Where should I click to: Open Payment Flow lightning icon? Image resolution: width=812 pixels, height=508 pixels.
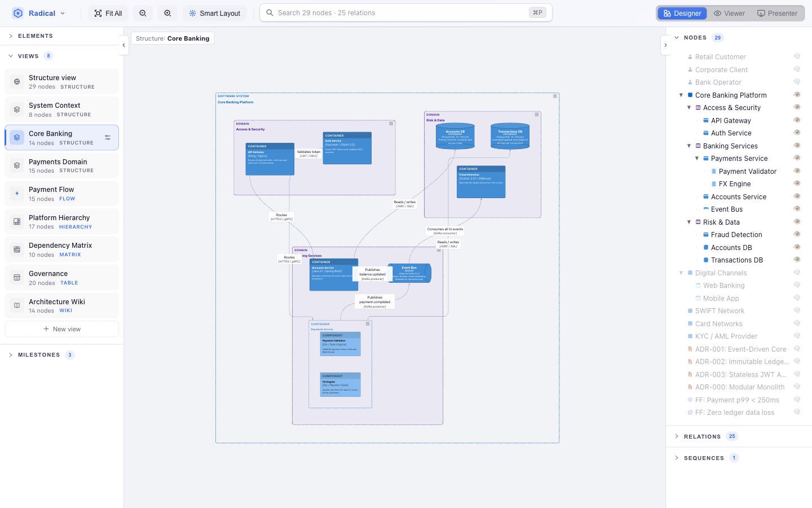(x=17, y=194)
